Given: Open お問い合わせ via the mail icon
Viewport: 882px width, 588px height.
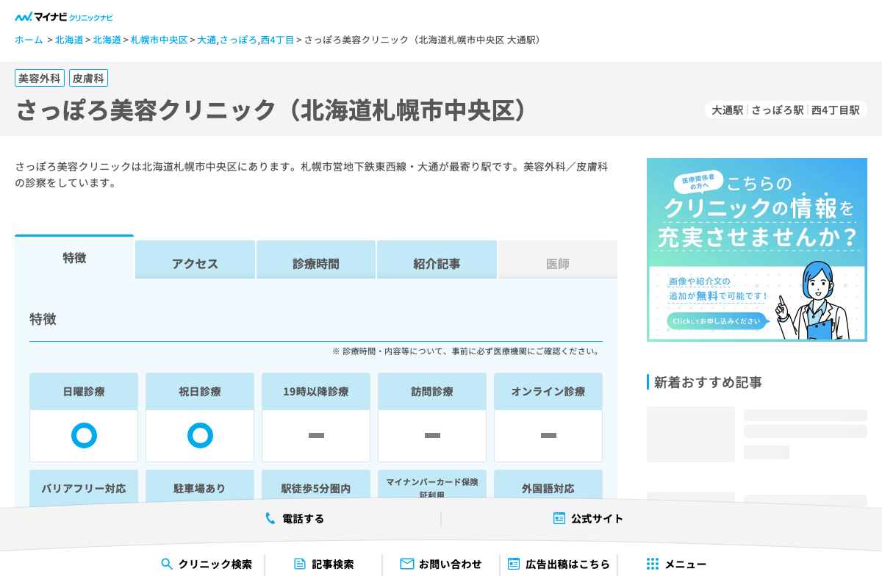Looking at the screenshot, I should (406, 564).
